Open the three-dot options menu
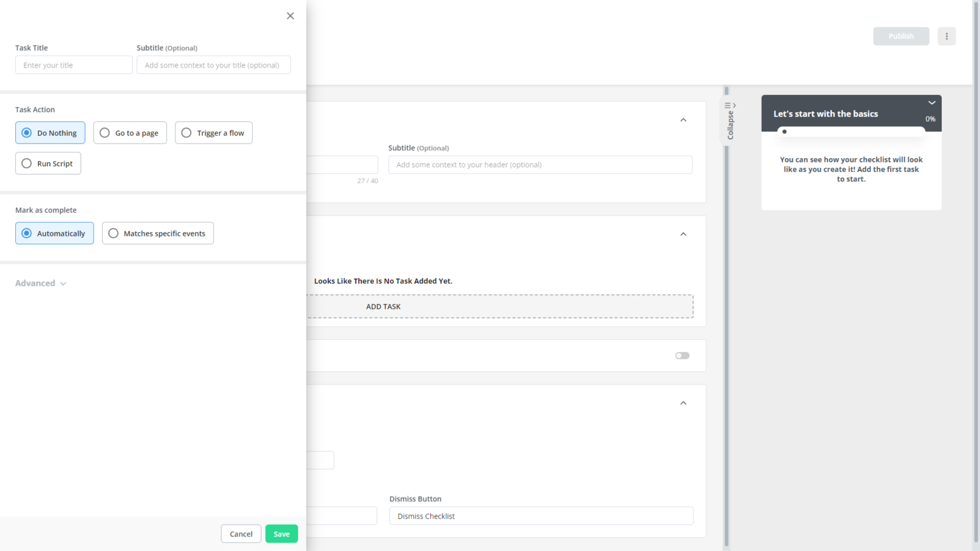This screenshot has height=551, width=980. [x=947, y=36]
